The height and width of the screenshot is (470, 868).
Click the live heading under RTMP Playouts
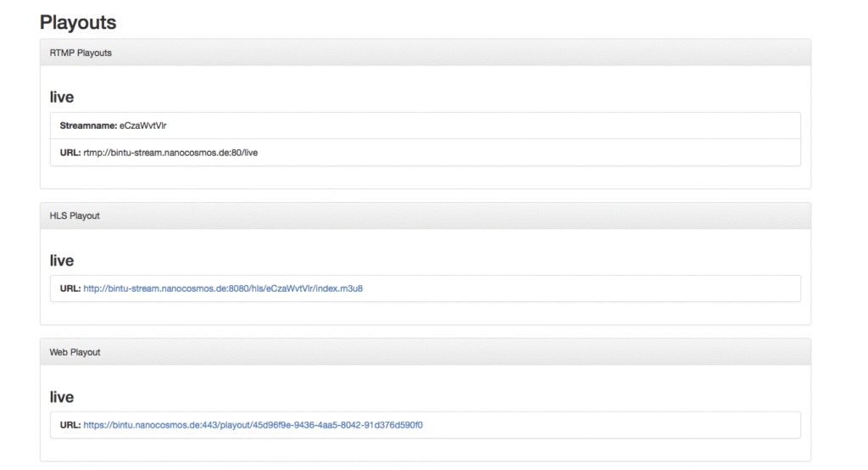pyautogui.click(x=62, y=98)
